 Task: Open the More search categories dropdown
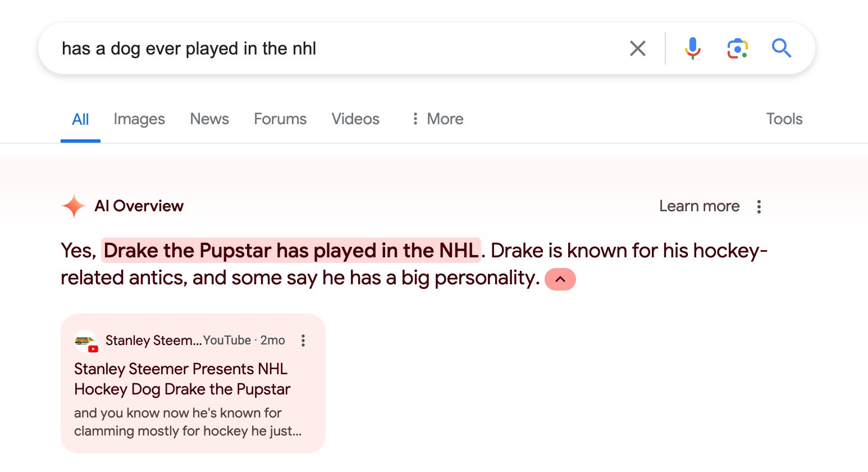click(x=436, y=119)
